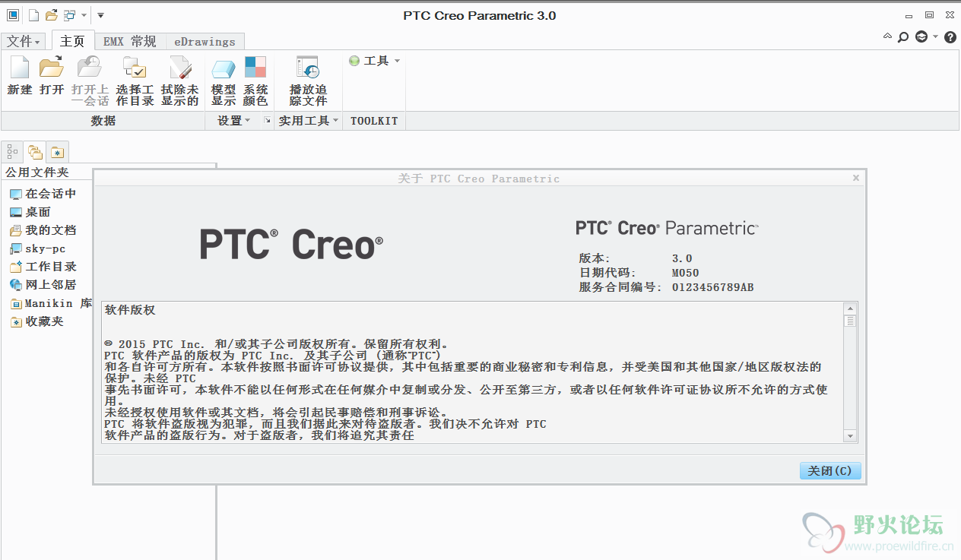Click the copyright text scrollbar down arrow
Screen dimensions: 961x560
tap(850, 435)
